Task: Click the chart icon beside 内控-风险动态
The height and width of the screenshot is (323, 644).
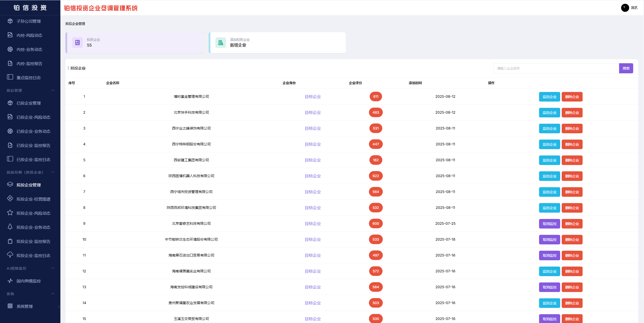Action: pos(10,35)
